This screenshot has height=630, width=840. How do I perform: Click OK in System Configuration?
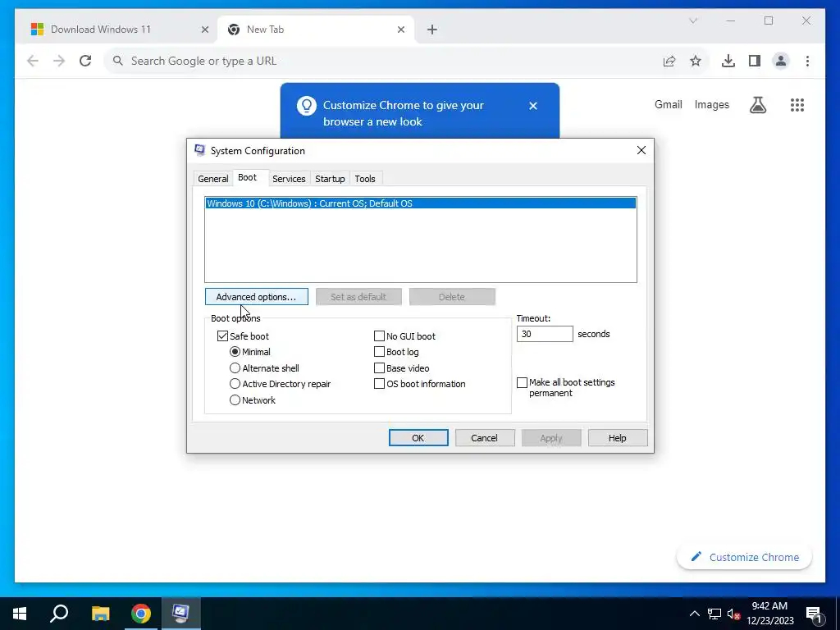click(418, 438)
